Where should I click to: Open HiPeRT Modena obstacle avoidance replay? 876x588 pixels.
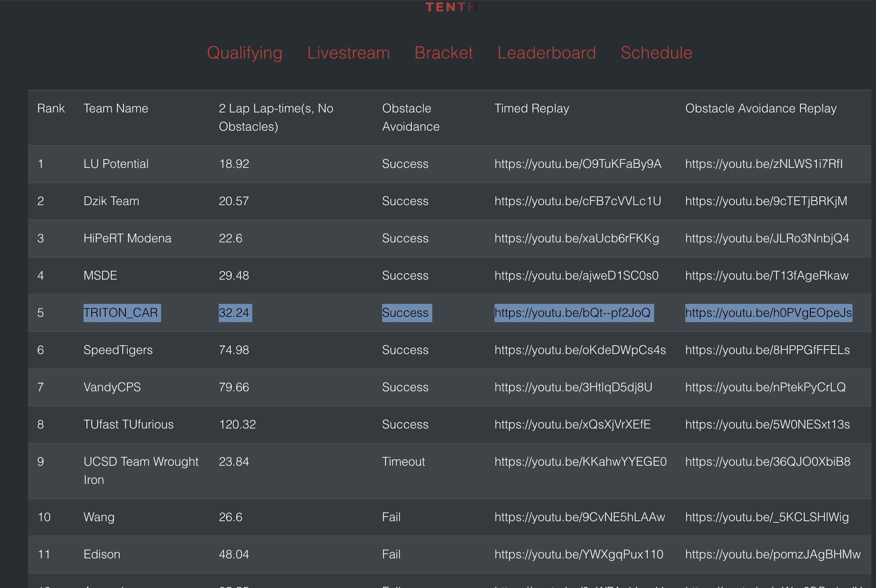[767, 238]
